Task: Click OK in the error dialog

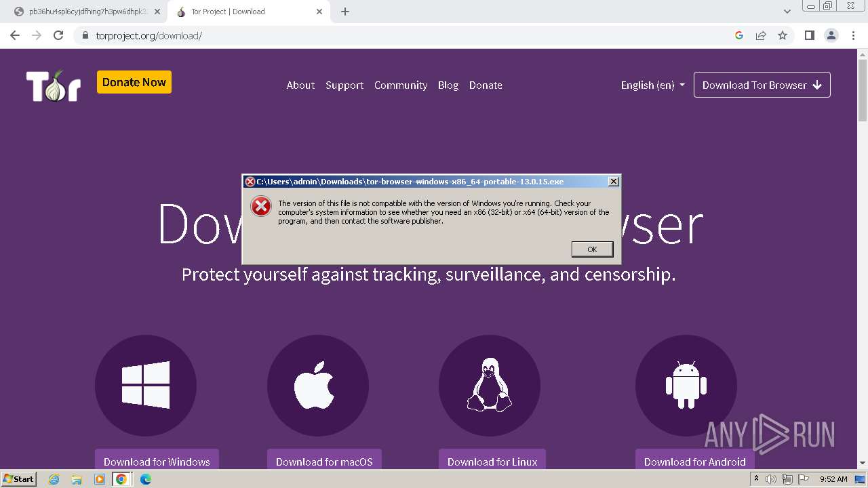Action: click(x=592, y=249)
